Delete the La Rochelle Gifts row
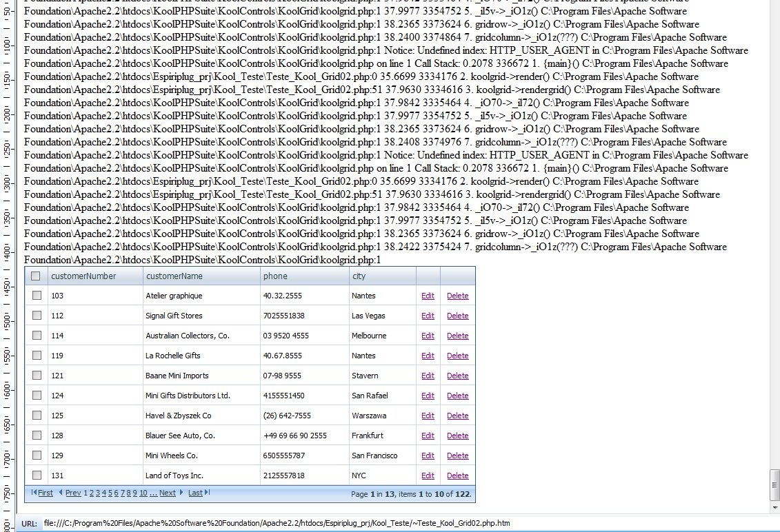The height and width of the screenshot is (532, 780). pos(458,356)
